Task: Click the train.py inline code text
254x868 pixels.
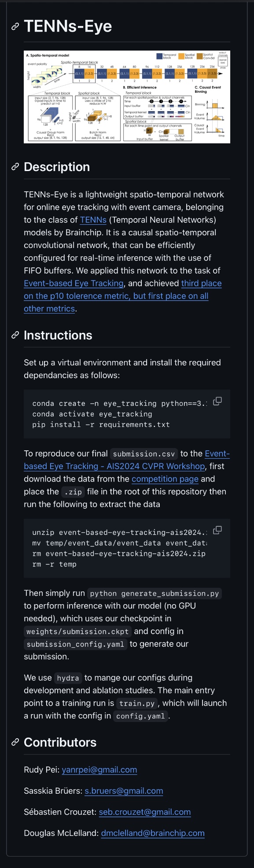Action: pos(137,704)
